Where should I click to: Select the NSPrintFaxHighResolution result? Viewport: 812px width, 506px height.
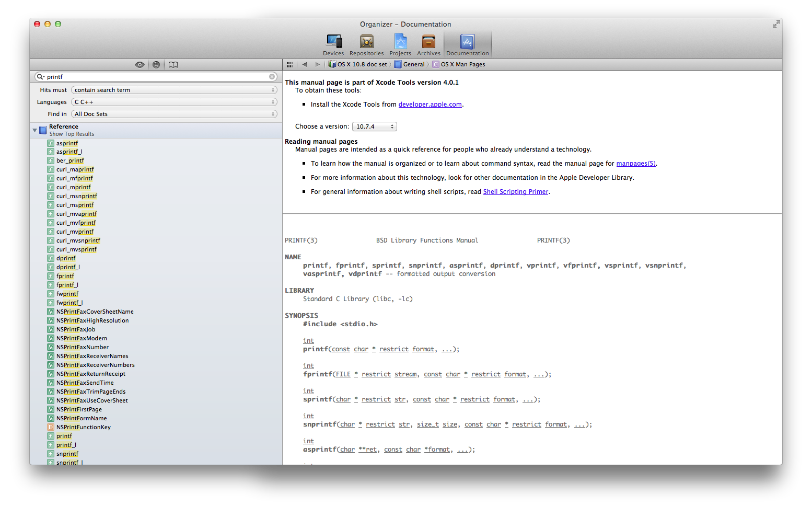(x=92, y=320)
